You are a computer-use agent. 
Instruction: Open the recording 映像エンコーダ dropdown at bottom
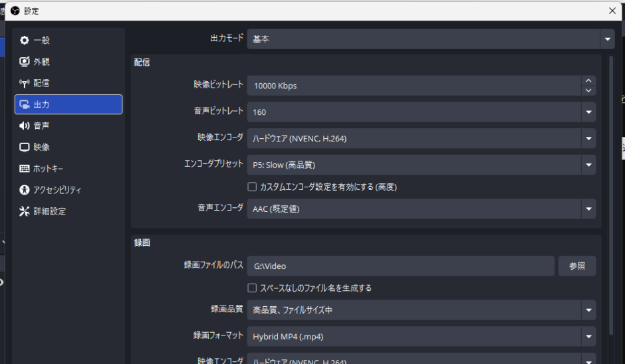[422, 359]
